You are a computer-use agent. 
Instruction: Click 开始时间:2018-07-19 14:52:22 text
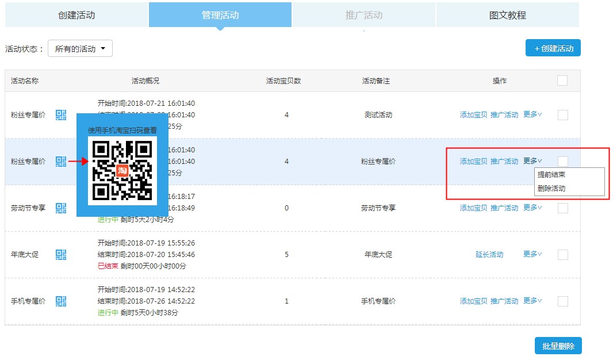[146, 289]
